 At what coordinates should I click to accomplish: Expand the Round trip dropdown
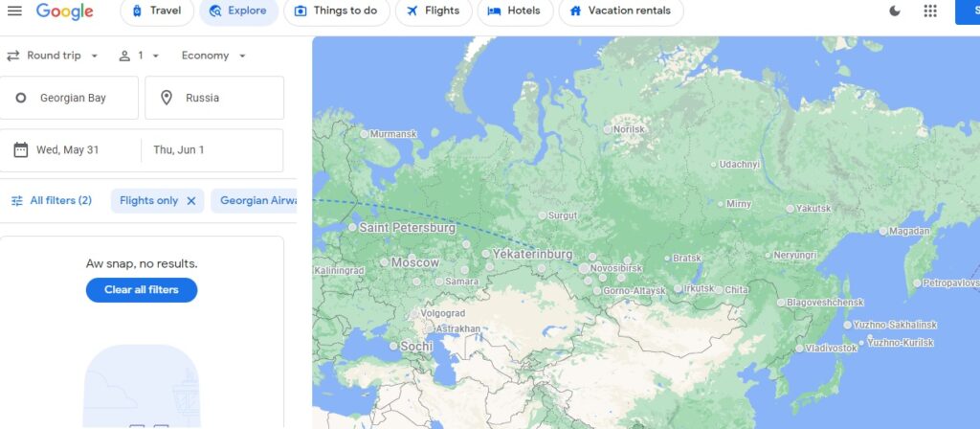tap(53, 56)
